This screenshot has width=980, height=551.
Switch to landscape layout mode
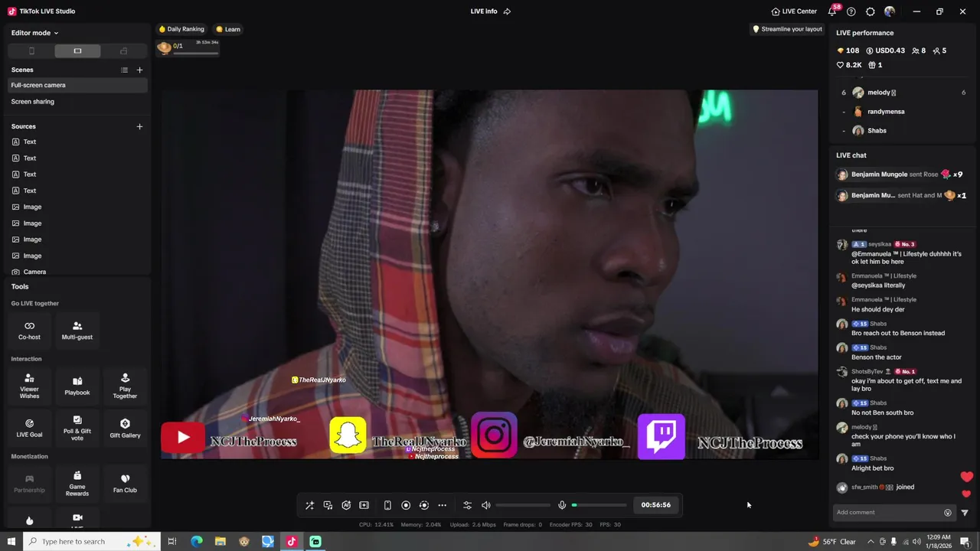click(x=77, y=51)
